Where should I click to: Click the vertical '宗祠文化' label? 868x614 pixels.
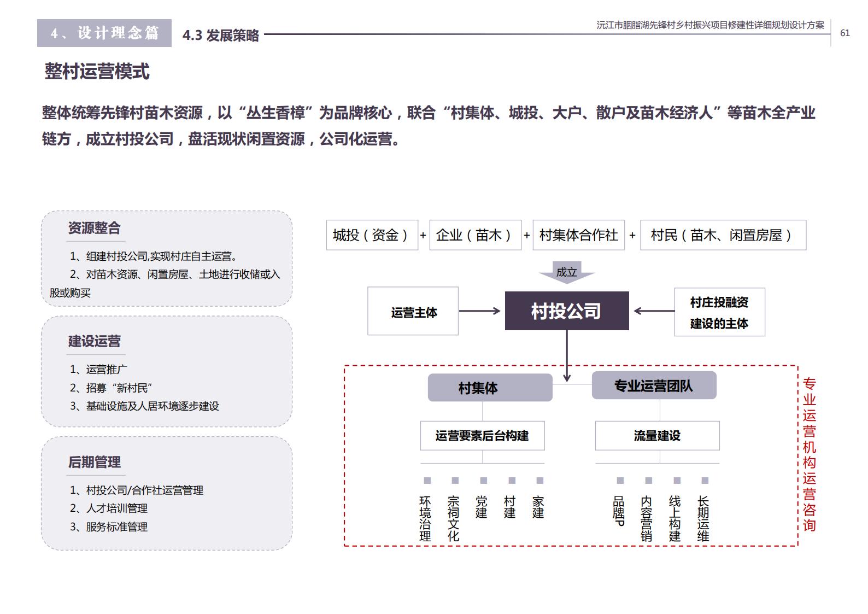pyautogui.click(x=454, y=519)
